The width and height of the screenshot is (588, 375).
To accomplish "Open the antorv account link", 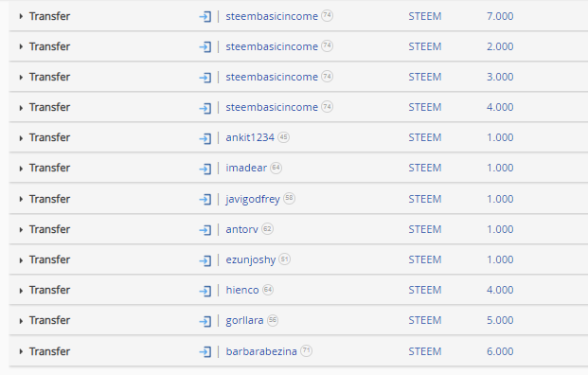I will (241, 229).
